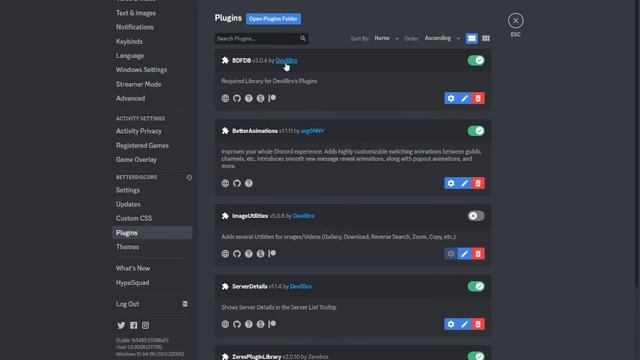Image resolution: width=640 pixels, height=360 pixels.
Task: Open BDFDB plugin settings gear
Action: coord(451,98)
